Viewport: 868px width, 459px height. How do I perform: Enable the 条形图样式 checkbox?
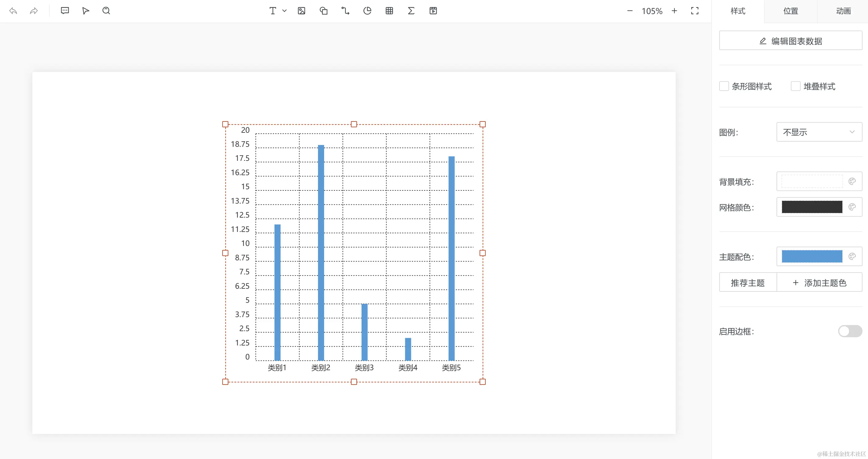(724, 86)
